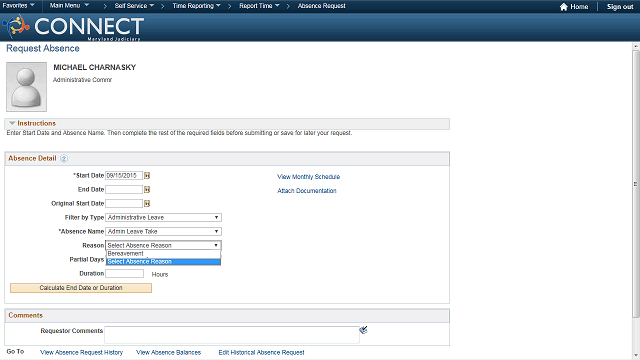Click the Home house icon
This screenshot has height=360, width=640.
564,7
